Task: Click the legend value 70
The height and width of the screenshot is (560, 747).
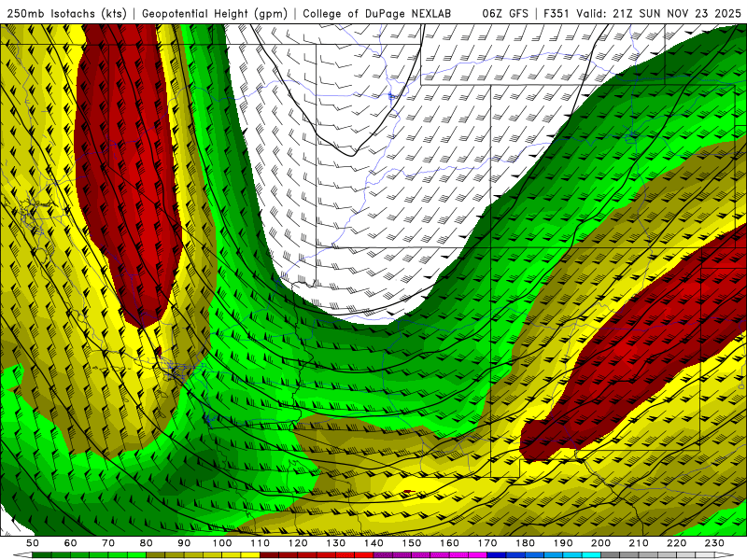Action: coord(108,543)
